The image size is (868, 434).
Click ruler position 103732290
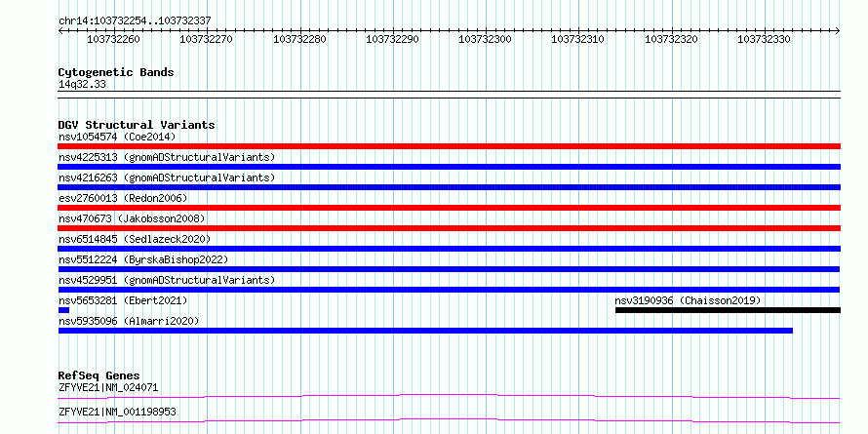point(392,40)
